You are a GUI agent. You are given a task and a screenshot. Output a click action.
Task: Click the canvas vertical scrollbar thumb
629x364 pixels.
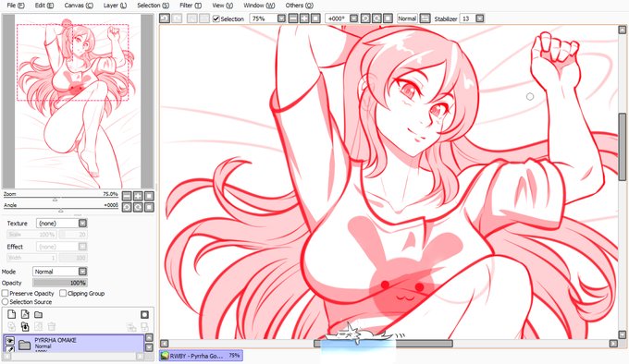point(623,147)
